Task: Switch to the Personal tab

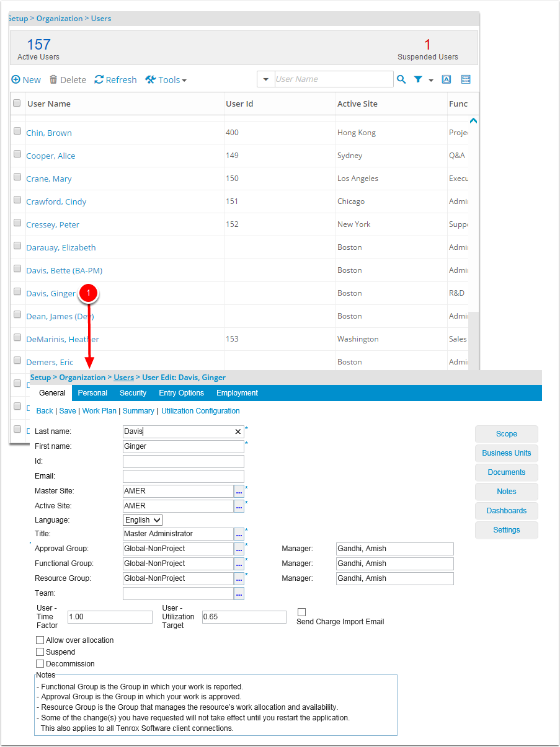Action: tap(92, 393)
